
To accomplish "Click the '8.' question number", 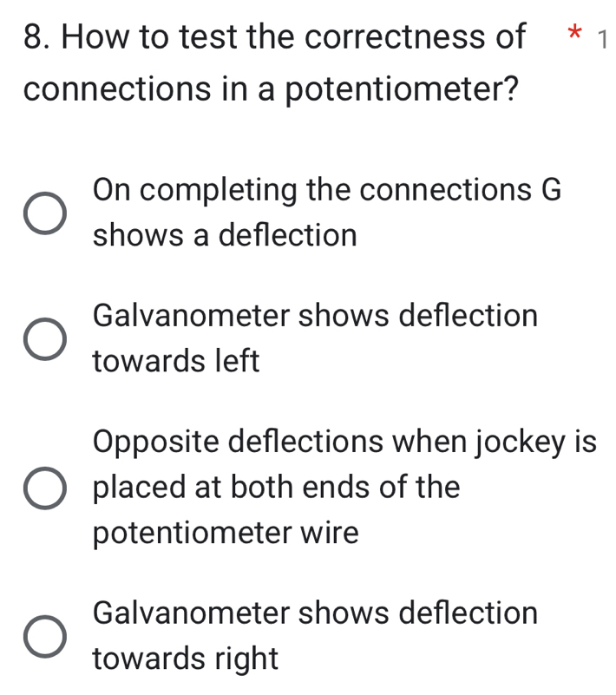I will pyautogui.click(x=38, y=36).
